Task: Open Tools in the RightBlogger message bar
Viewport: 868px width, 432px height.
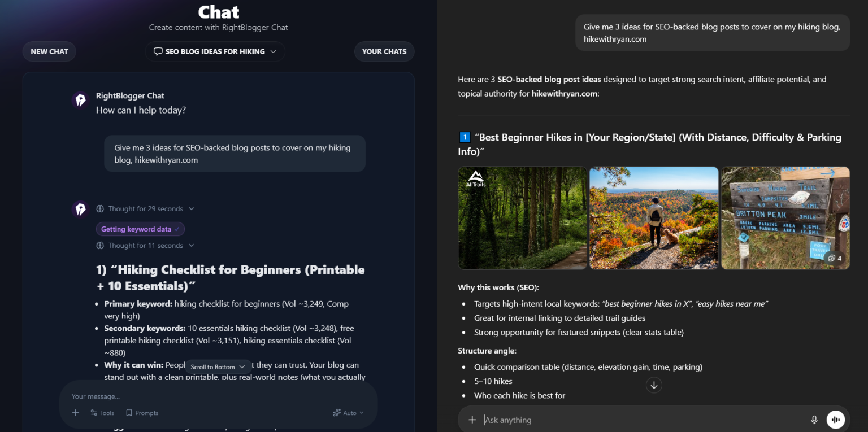Action: 102,413
